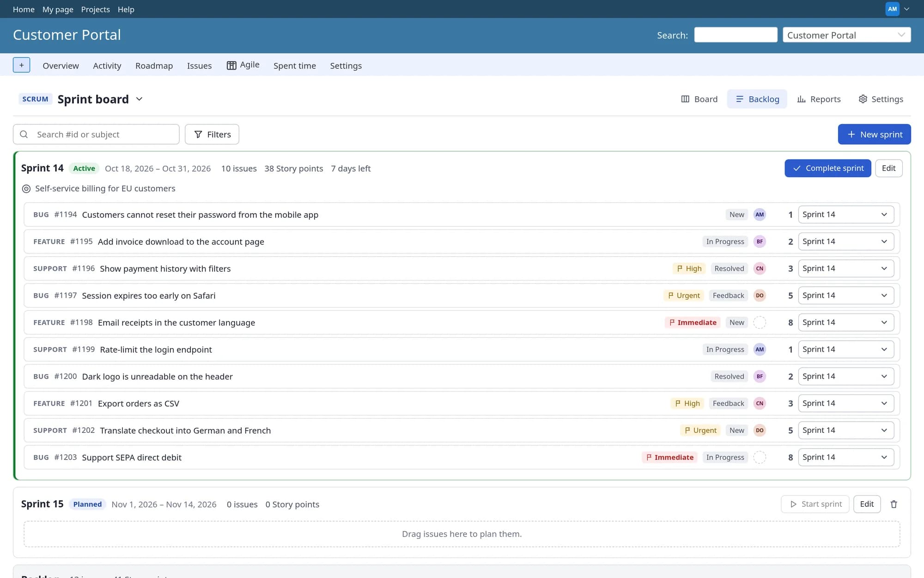The width and height of the screenshot is (924, 578).
Task: Open sprint dropdown for issue #1200
Action: pyautogui.click(x=845, y=376)
